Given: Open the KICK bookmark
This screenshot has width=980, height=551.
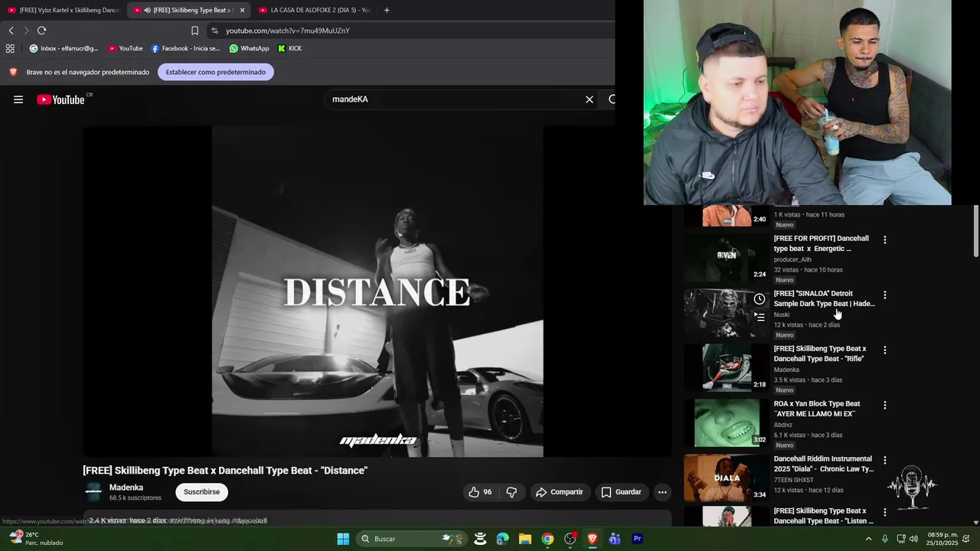Looking at the screenshot, I should 290,48.
